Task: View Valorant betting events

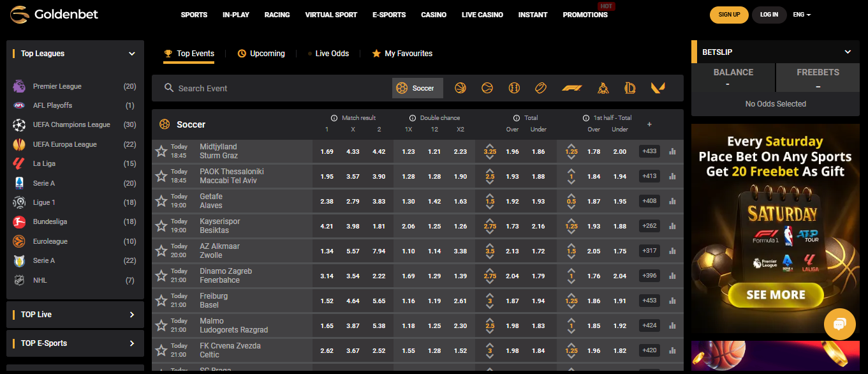Action: coord(658,88)
